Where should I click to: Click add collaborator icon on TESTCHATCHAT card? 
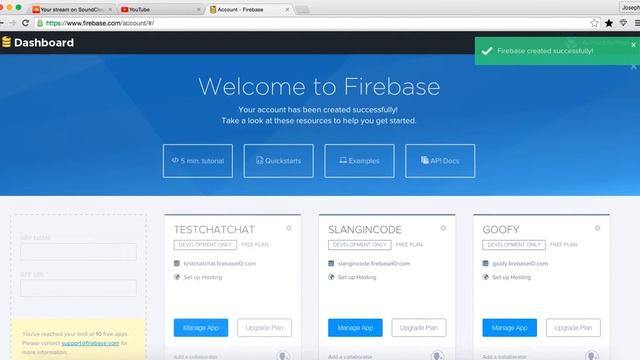point(283,356)
